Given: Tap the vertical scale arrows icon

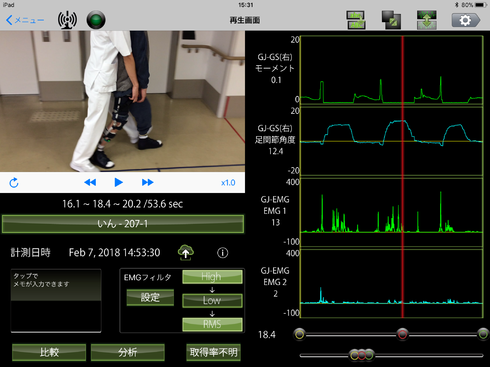Looking at the screenshot, I should click(427, 20).
